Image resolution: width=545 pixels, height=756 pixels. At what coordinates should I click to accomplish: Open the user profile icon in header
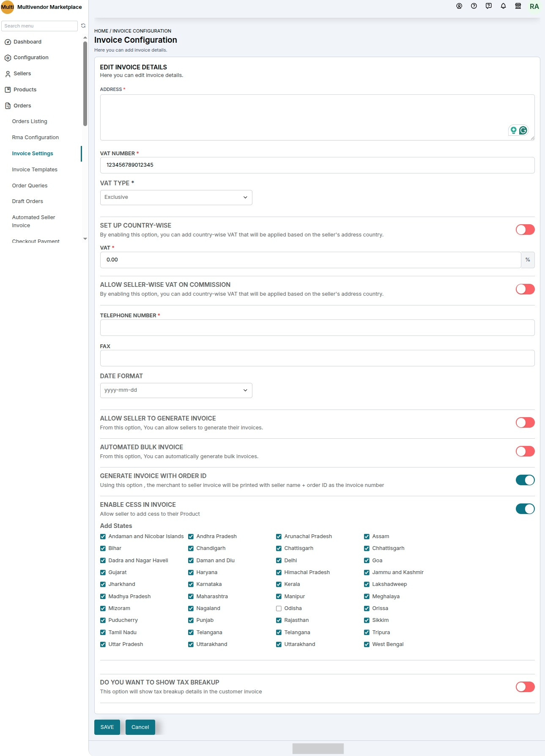point(459,6)
